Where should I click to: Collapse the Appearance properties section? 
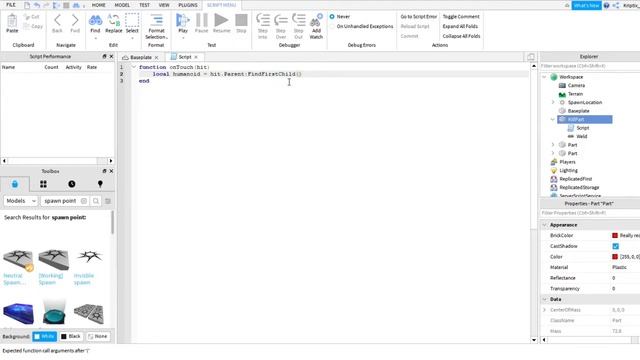[x=544, y=225]
